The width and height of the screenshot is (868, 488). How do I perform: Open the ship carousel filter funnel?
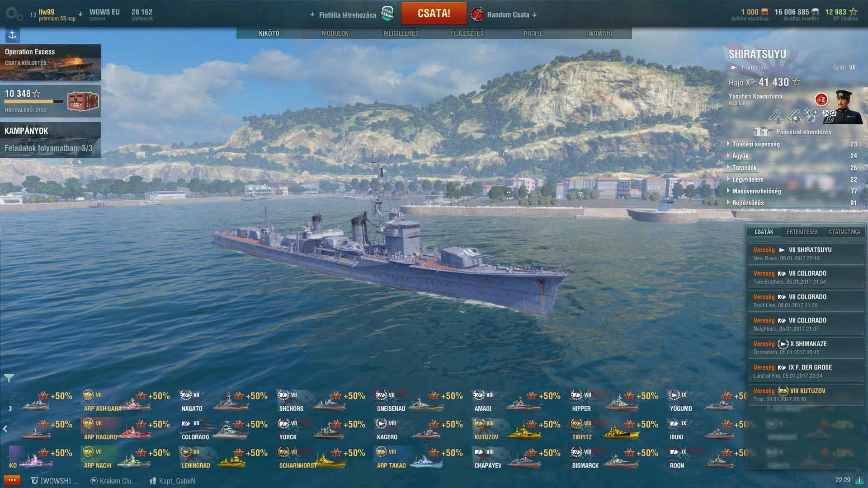pos(9,378)
